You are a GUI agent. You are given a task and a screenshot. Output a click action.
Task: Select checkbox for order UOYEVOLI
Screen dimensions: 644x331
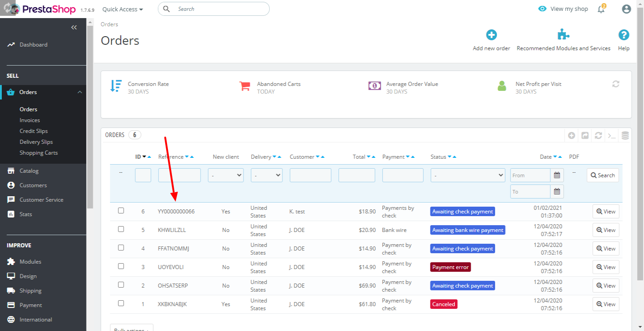[121, 266]
